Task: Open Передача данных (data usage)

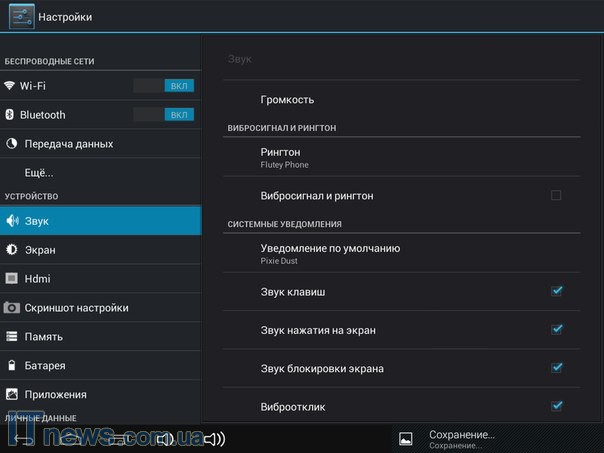Action: click(68, 144)
